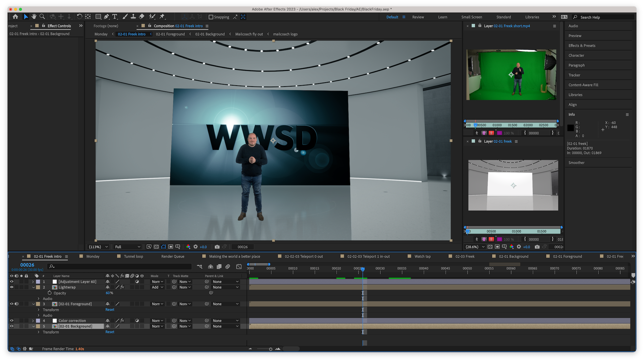The image size is (644, 361).
Task: Open blending mode dropdown for Lightwrap
Action: (157, 287)
